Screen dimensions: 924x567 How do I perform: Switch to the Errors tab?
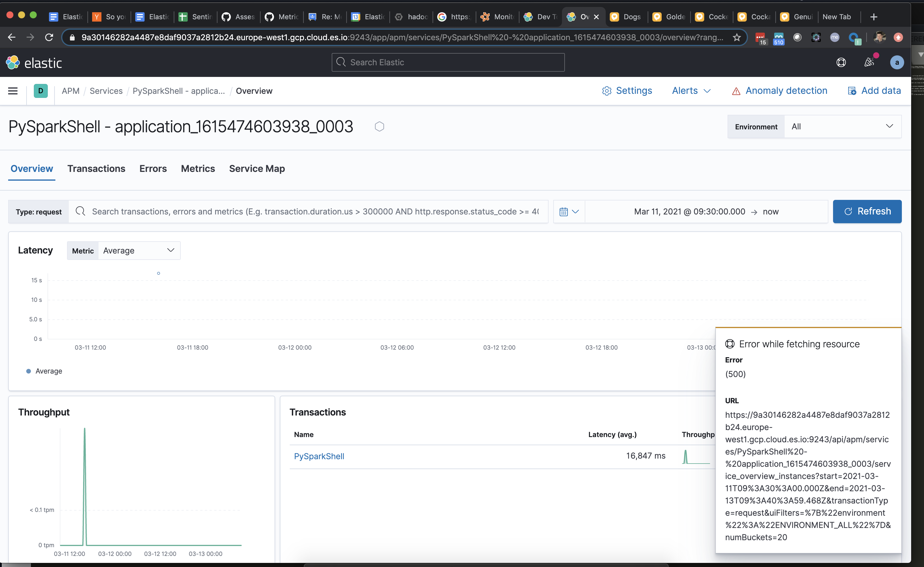pyautogui.click(x=153, y=169)
